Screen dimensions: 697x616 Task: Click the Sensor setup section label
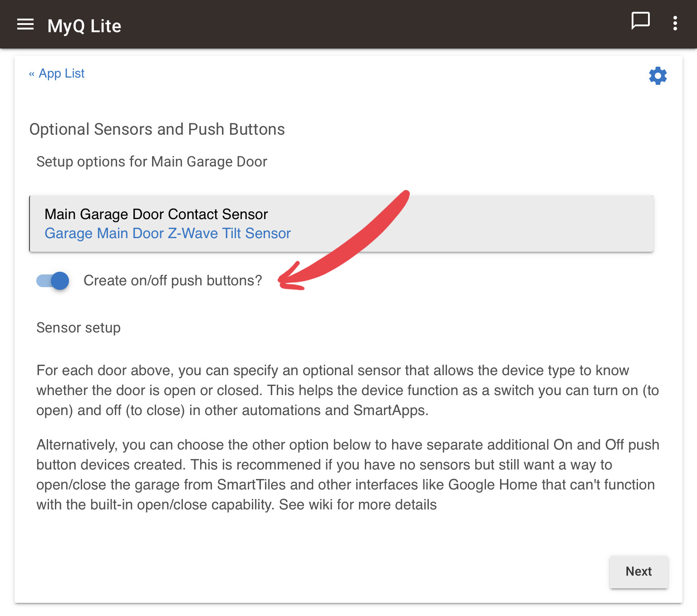(79, 328)
